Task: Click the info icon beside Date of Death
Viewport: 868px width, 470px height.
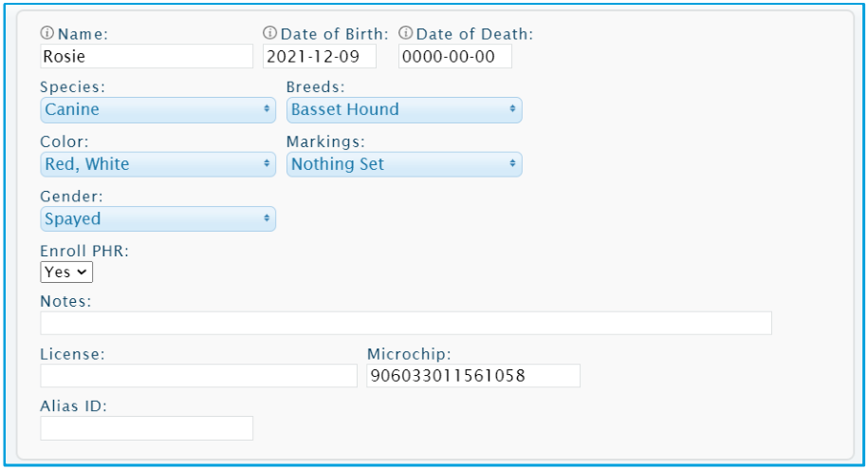Action: (x=405, y=32)
